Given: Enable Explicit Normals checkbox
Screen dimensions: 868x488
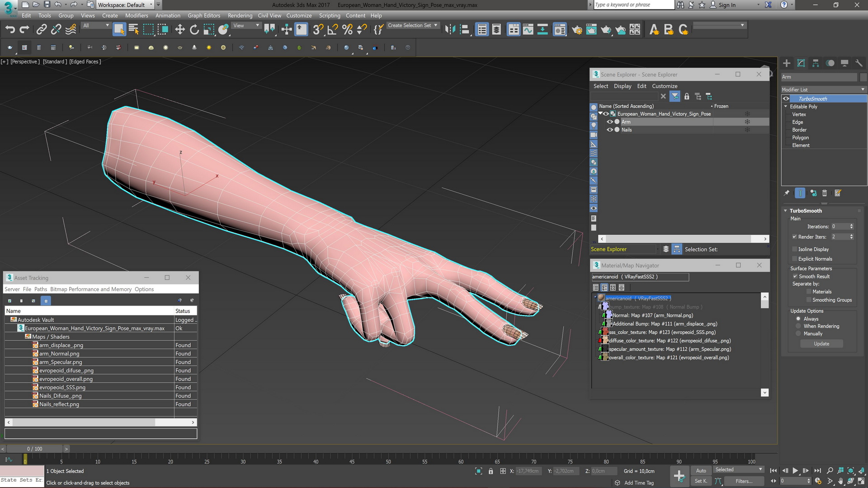Looking at the screenshot, I should point(794,259).
